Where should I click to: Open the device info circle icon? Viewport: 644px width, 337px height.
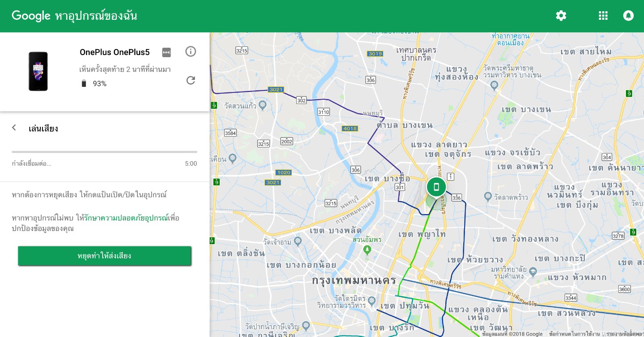pos(191,52)
